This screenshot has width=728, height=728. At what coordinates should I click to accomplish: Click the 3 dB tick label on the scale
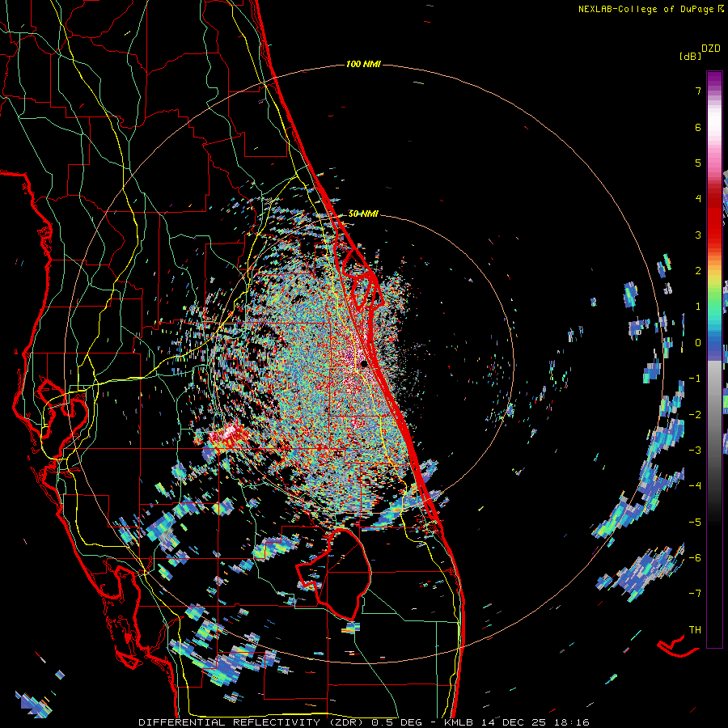(x=698, y=235)
